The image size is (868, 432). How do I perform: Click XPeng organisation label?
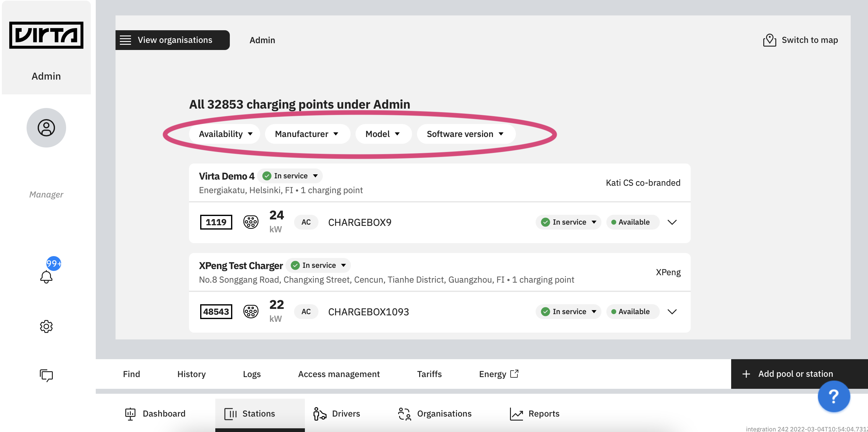(x=668, y=272)
